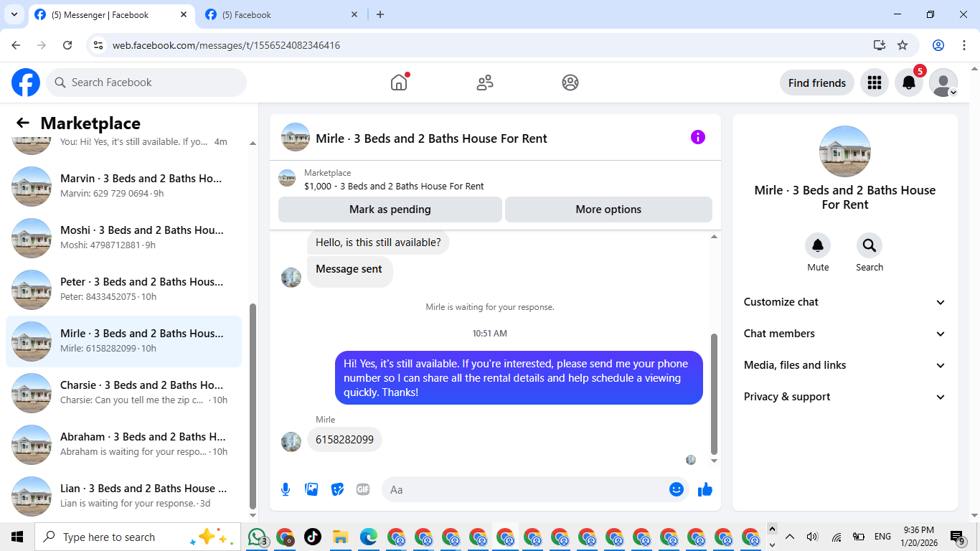980x551 pixels.
Task: Open Chrome's three-dot menu
Action: point(964,45)
